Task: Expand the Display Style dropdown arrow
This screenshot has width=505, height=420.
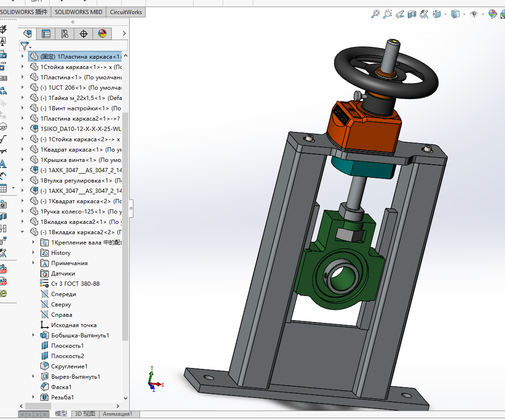Action: pyautogui.click(x=464, y=14)
